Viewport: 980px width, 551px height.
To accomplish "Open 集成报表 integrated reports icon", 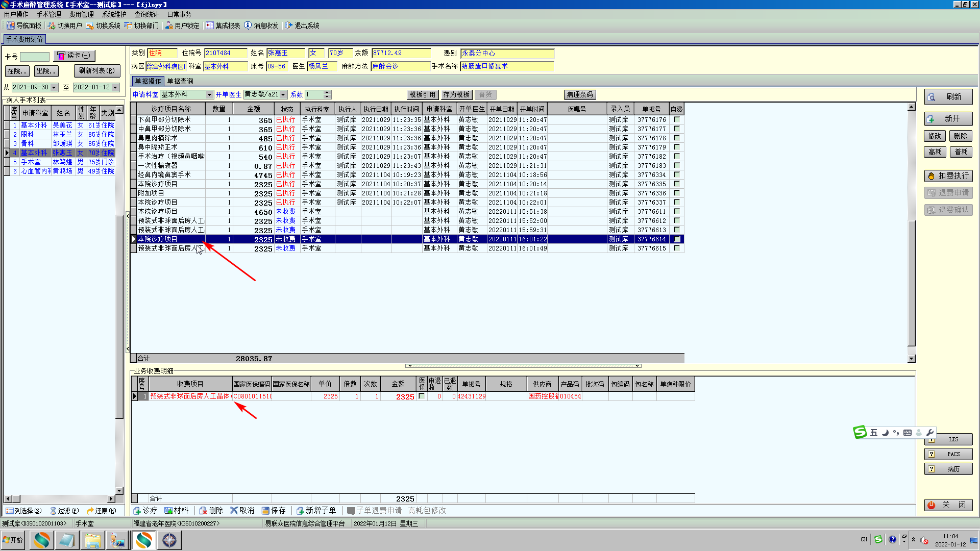I will pos(209,26).
